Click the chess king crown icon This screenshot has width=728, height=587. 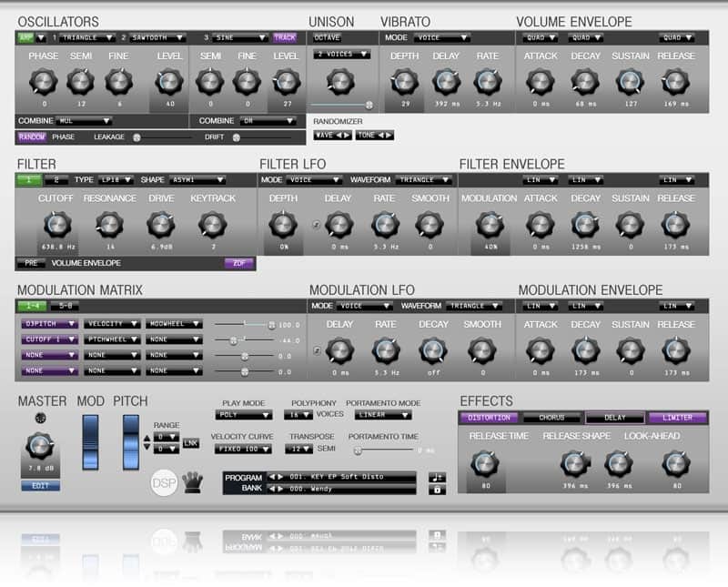pyautogui.click(x=193, y=482)
